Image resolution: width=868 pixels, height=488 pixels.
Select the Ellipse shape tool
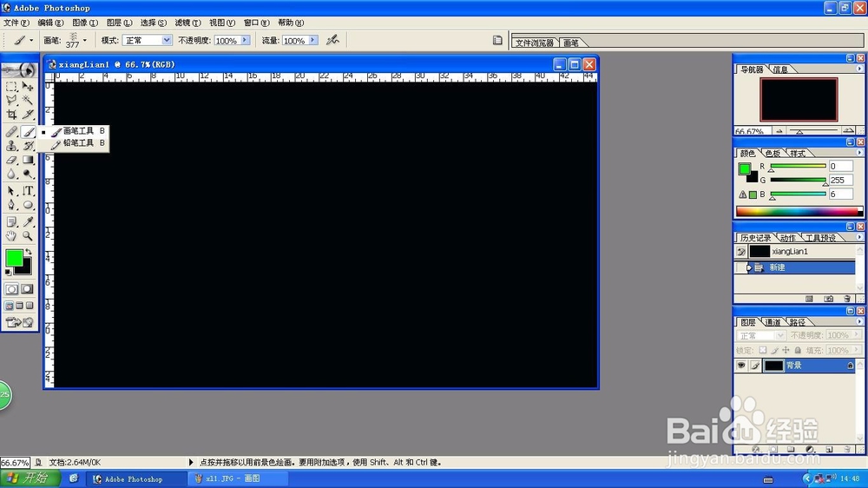click(28, 205)
